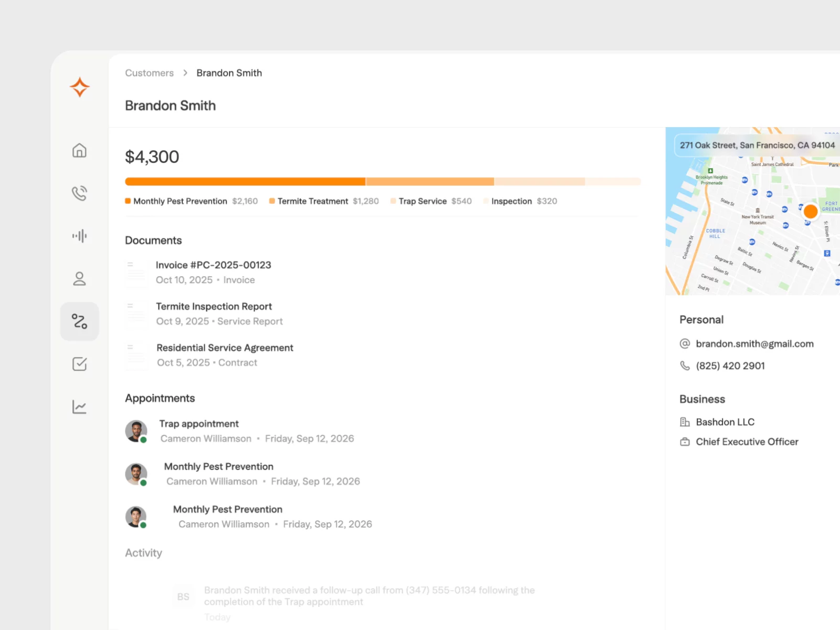Click the Chief Executive Officer title
This screenshot has height=630, width=840.
[x=747, y=442]
